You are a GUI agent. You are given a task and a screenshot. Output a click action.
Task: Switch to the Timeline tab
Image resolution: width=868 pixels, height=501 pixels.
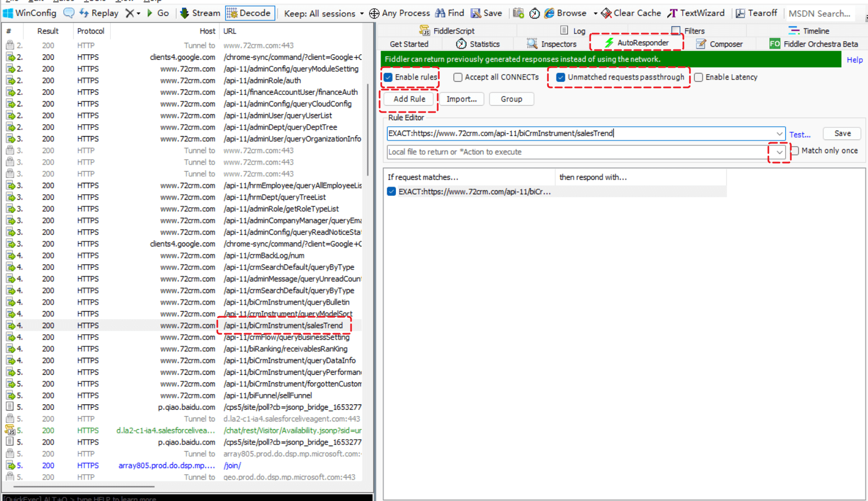(x=809, y=31)
